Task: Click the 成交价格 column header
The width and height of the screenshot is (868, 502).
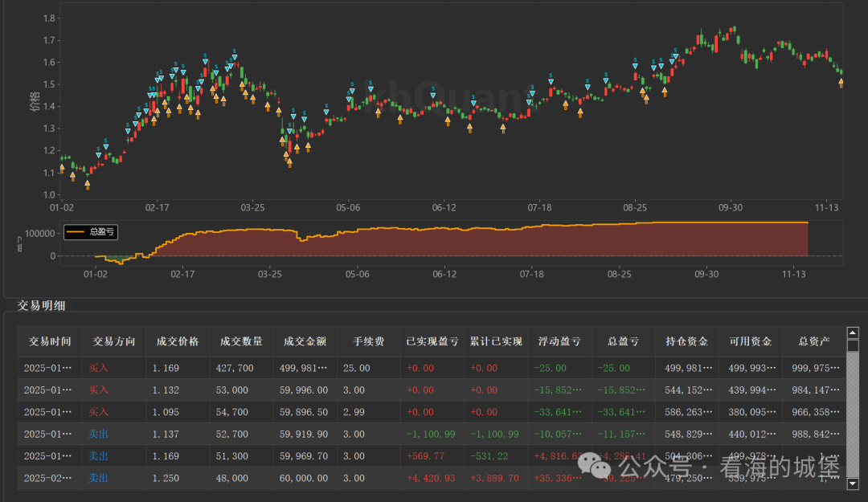Action: [x=177, y=341]
